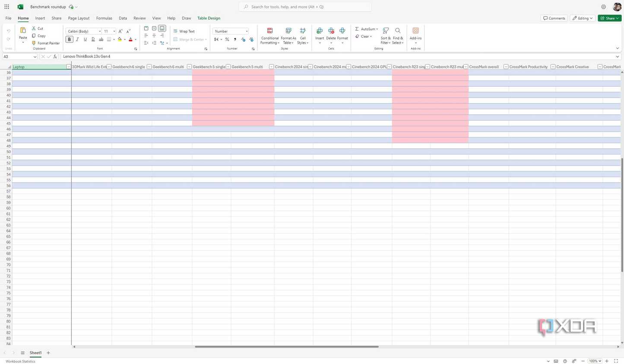This screenshot has width=624, height=364.
Task: Toggle strikethrough formatting
Action: pos(101,39)
